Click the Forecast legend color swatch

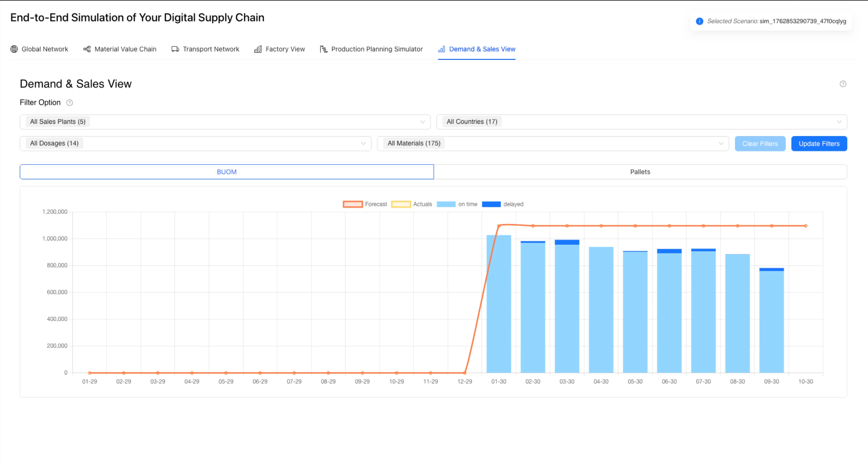tap(353, 204)
